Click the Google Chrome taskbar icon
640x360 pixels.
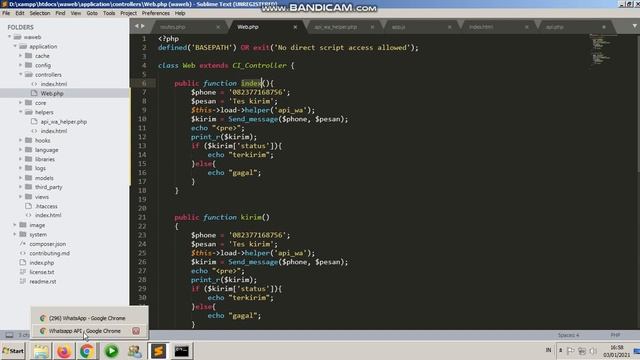87,351
